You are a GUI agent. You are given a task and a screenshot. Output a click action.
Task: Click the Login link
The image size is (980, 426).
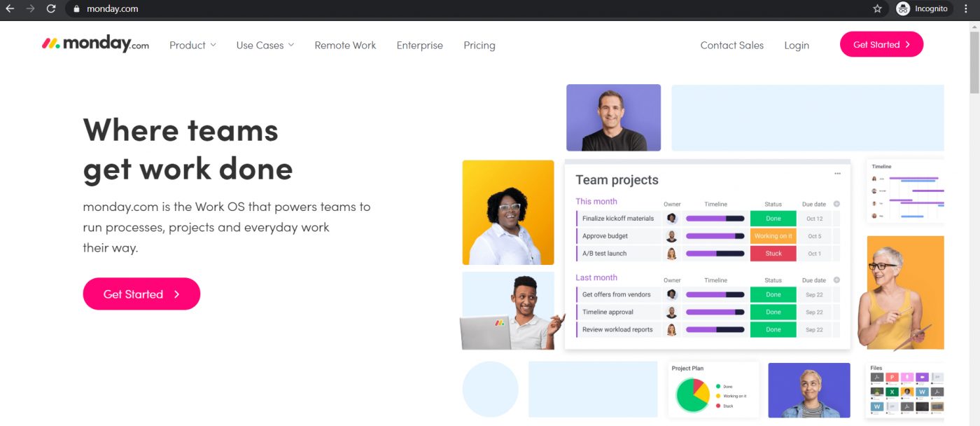point(797,45)
